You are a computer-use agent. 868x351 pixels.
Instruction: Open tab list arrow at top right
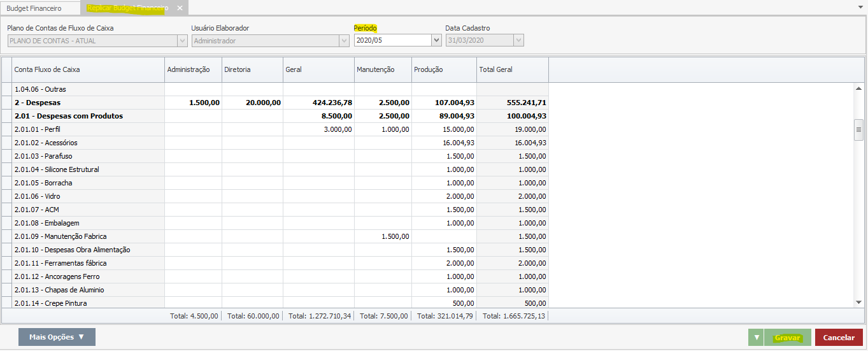click(860, 6)
